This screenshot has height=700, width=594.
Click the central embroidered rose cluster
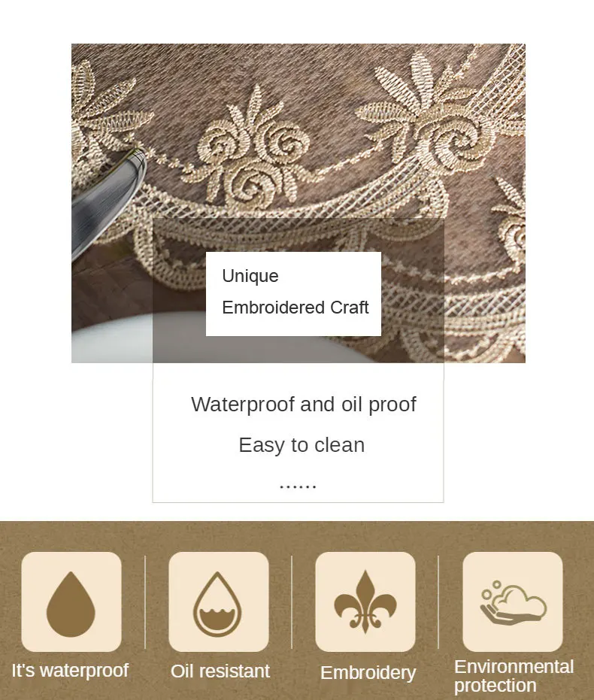pyautogui.click(x=254, y=147)
